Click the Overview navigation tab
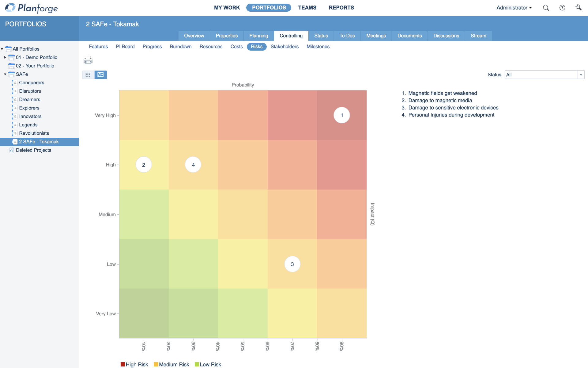The height and width of the screenshot is (368, 588). pyautogui.click(x=194, y=36)
